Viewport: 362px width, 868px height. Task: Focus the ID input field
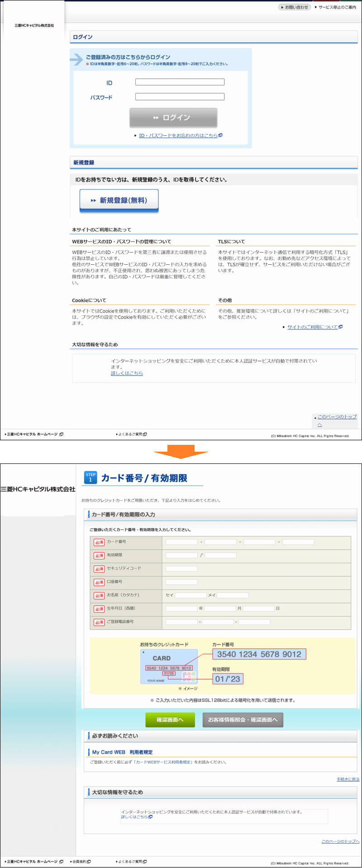coord(180,82)
